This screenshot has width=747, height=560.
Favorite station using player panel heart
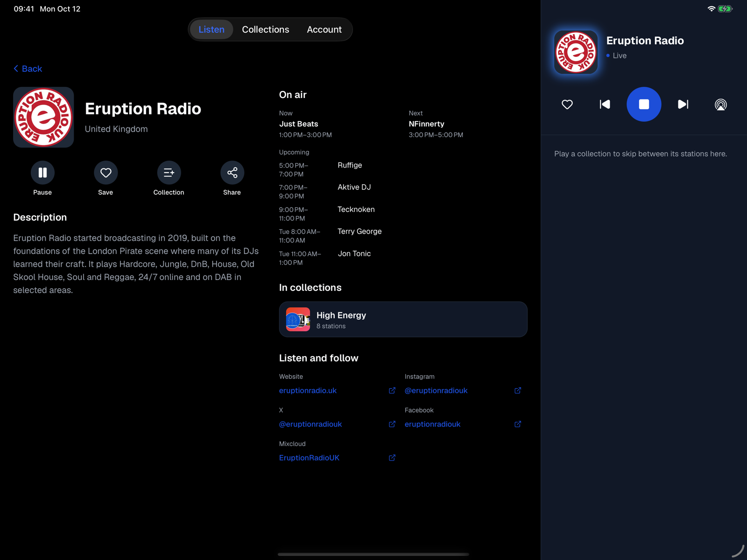click(x=567, y=105)
